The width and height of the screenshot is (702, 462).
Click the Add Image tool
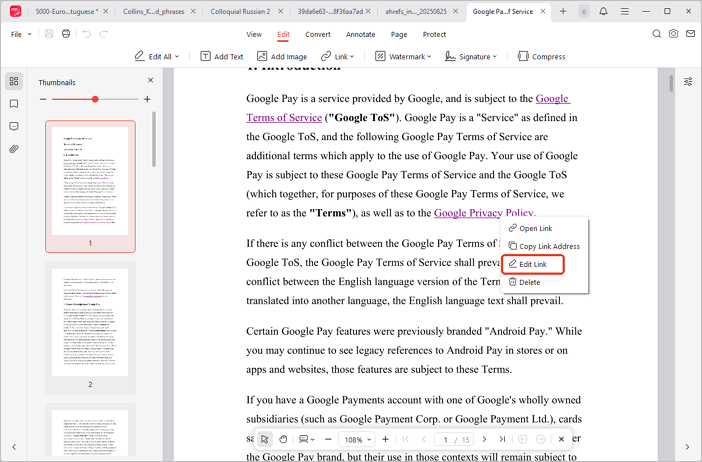click(x=282, y=57)
